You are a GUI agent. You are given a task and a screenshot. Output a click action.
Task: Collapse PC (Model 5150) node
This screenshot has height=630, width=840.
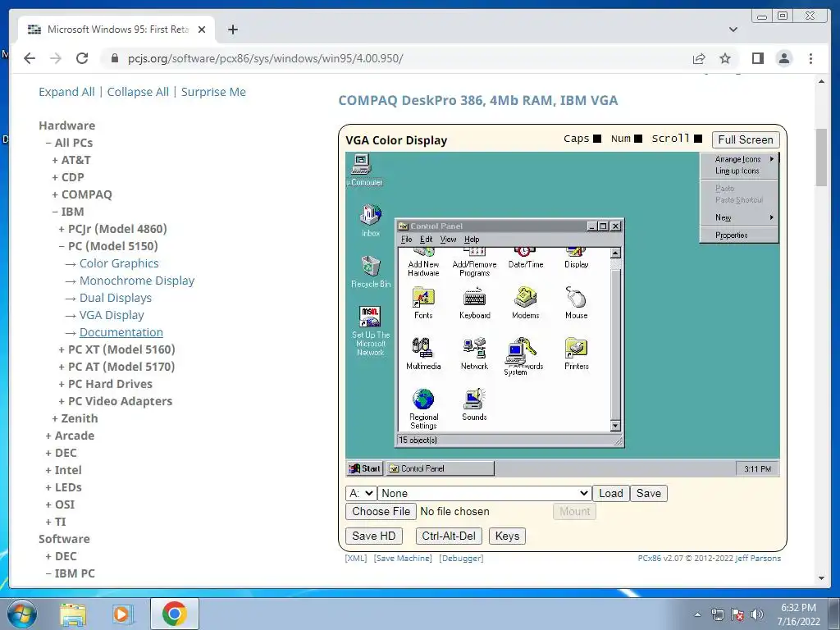108,246
